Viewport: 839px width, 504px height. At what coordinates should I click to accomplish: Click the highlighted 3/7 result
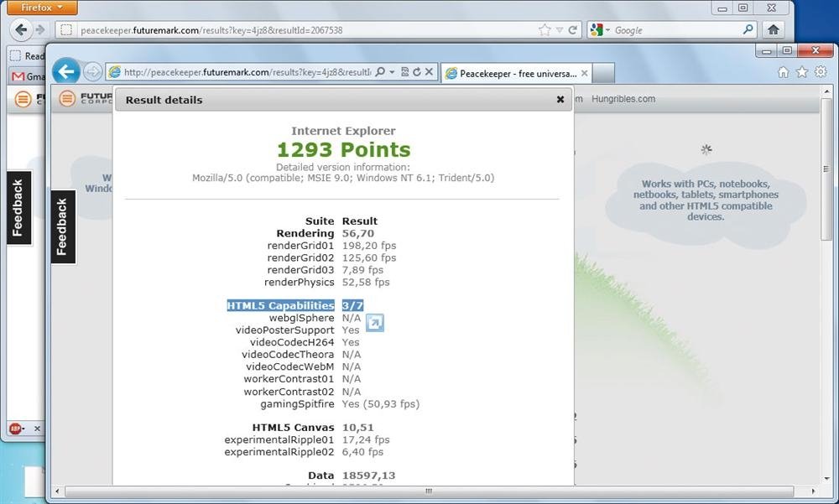tap(352, 305)
